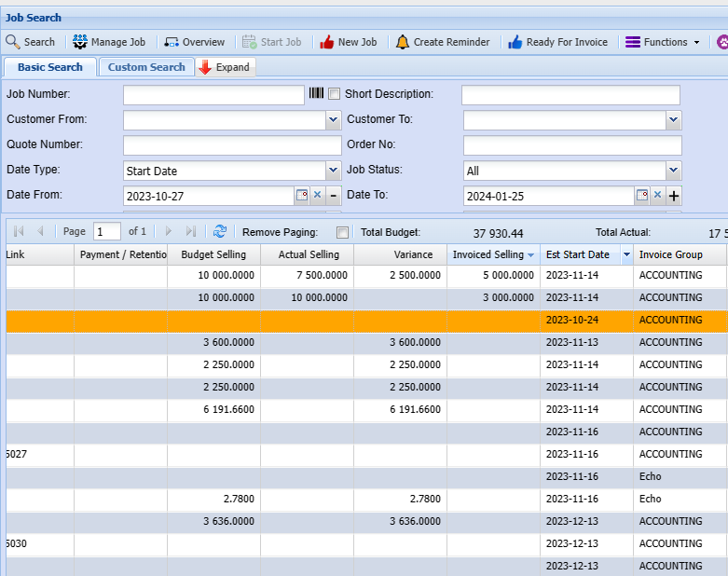This screenshot has height=576, width=728.
Task: Open Create Reminder bell icon
Action: (x=402, y=42)
